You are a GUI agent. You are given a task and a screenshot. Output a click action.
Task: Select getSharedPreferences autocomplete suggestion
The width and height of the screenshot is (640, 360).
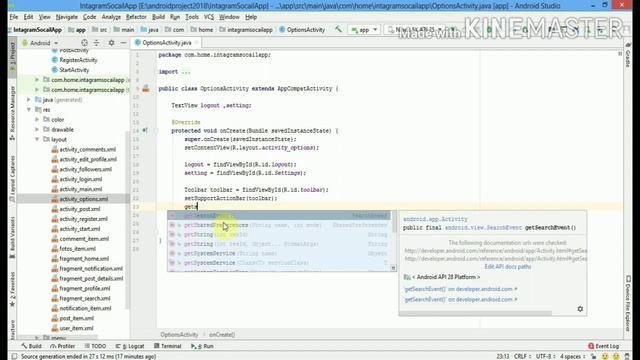[x=279, y=225]
